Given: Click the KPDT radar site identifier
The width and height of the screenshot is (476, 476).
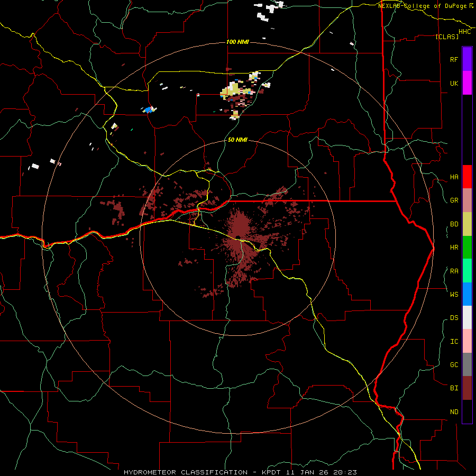Looking at the screenshot, I should click(x=270, y=472).
